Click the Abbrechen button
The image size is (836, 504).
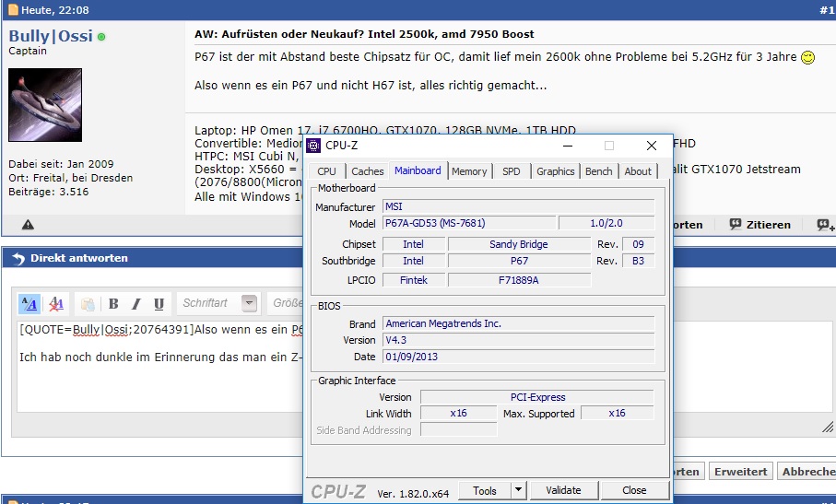[x=807, y=472]
